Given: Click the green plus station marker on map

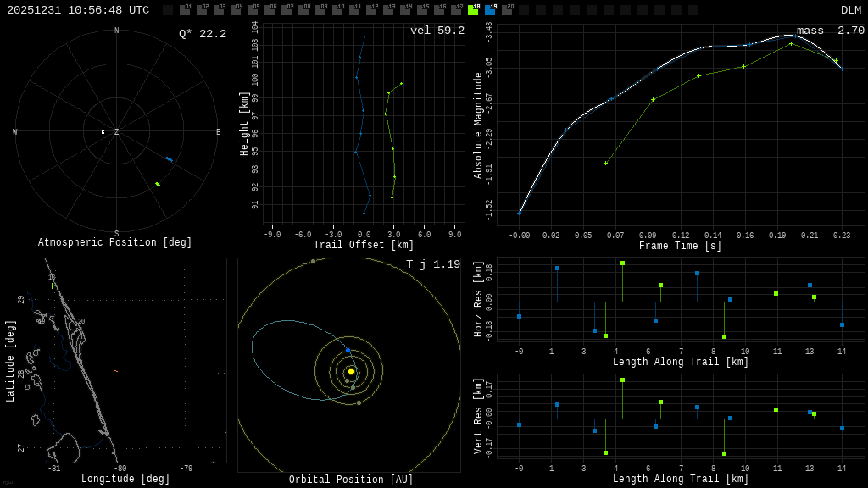Looking at the screenshot, I should 52,286.
